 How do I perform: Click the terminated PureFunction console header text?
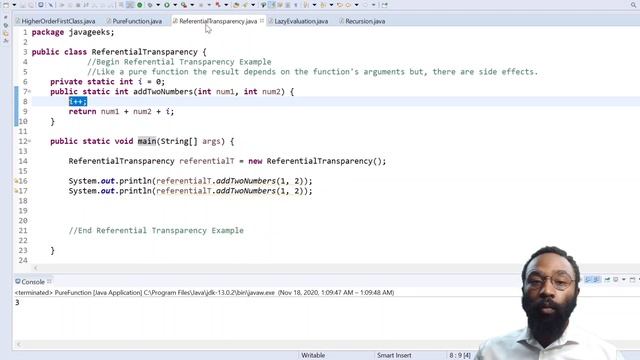(204, 293)
